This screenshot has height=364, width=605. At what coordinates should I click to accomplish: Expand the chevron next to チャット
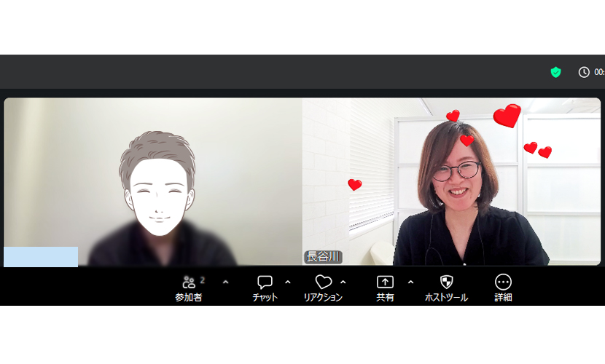pyautogui.click(x=287, y=282)
